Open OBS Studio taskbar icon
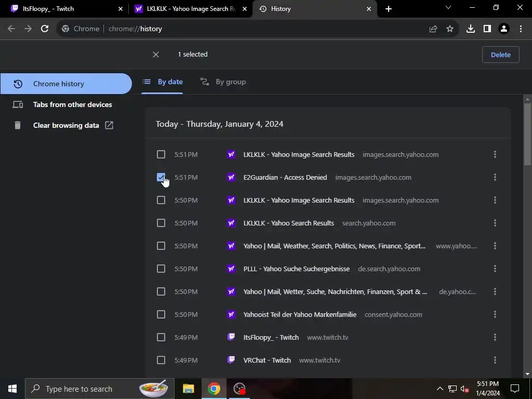 [240, 389]
